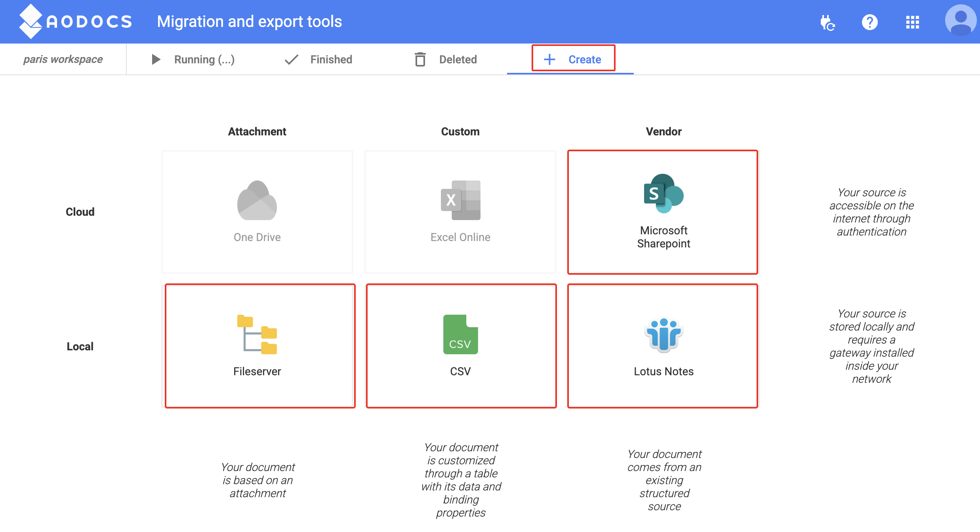The height and width of the screenshot is (532, 980).
Task: Click the 'customized through a table' description
Action: [461, 480]
